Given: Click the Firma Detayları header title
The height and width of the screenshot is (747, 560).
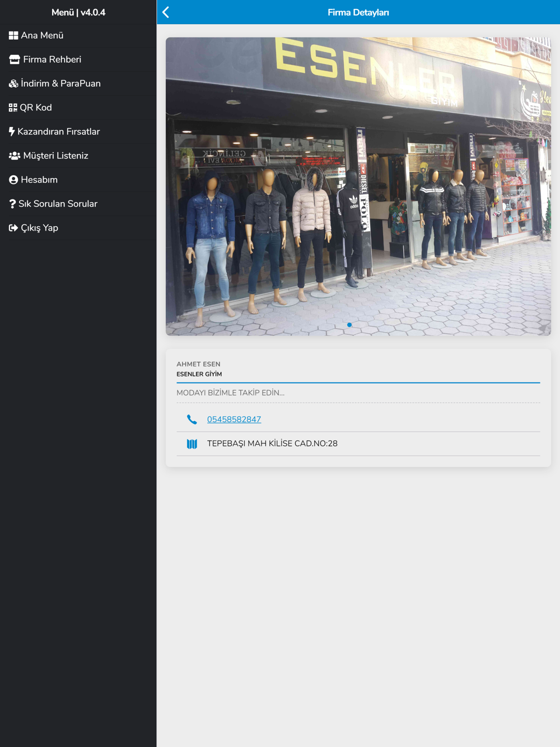Looking at the screenshot, I should 358,12.
